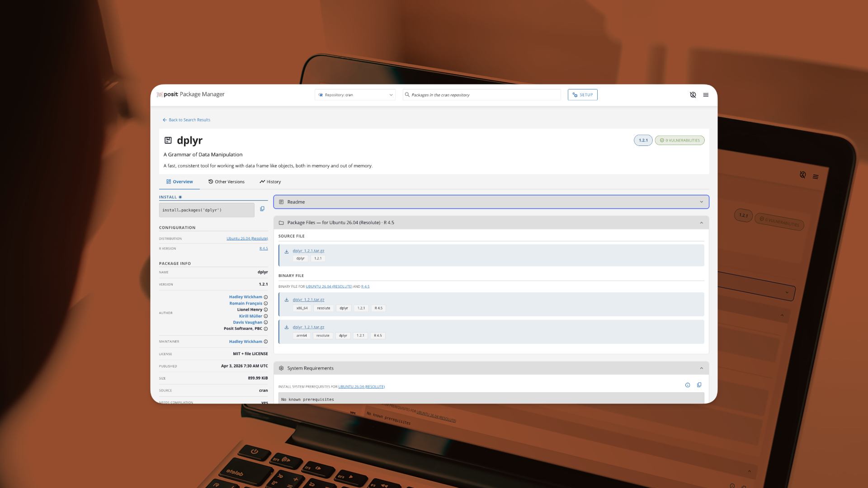Open the Repository: cran dropdown
This screenshot has width=868, height=488.
355,95
